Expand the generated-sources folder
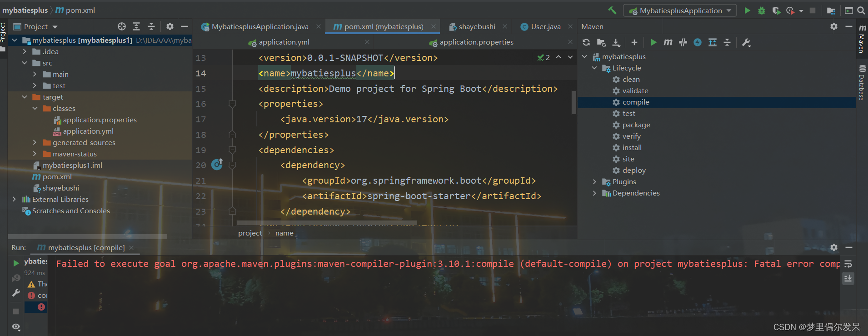868x336 pixels. 35,142
